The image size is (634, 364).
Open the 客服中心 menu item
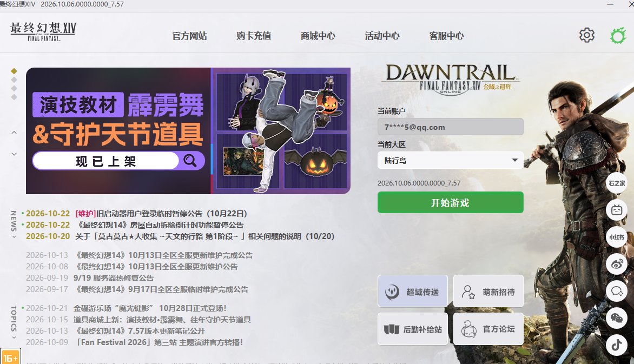446,36
